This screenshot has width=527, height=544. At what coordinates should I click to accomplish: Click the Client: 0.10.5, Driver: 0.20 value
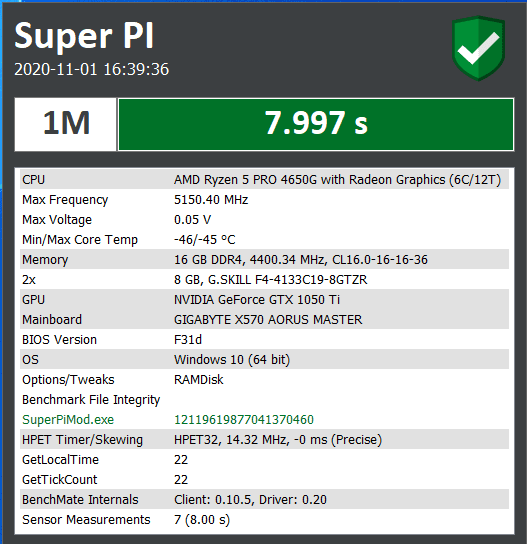click(250, 500)
